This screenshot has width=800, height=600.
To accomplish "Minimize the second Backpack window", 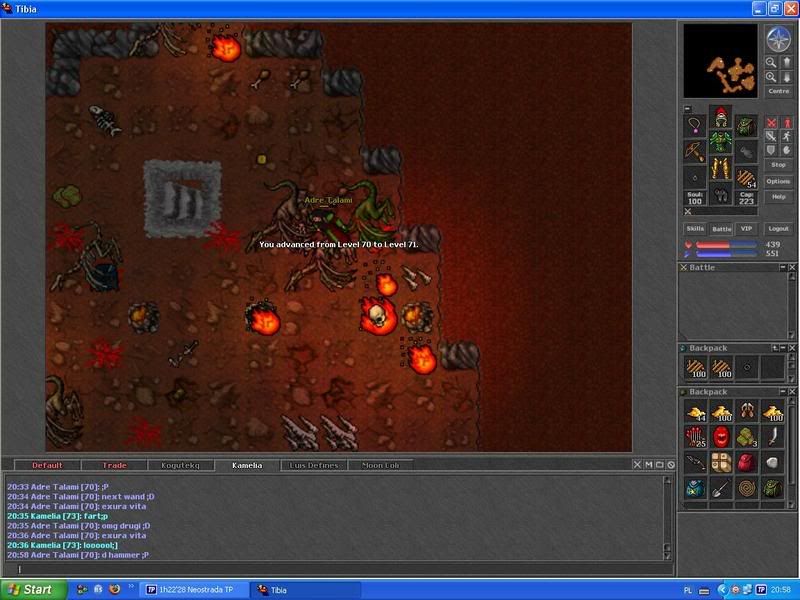I will pos(783,392).
